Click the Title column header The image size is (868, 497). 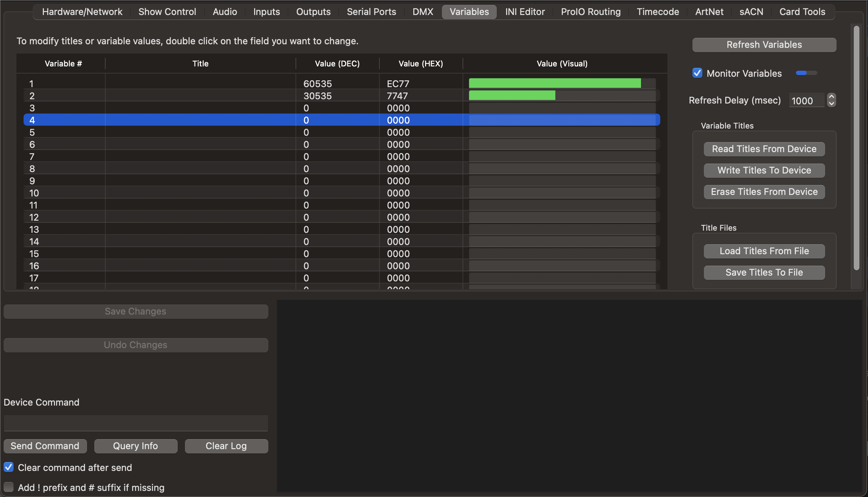coord(200,64)
